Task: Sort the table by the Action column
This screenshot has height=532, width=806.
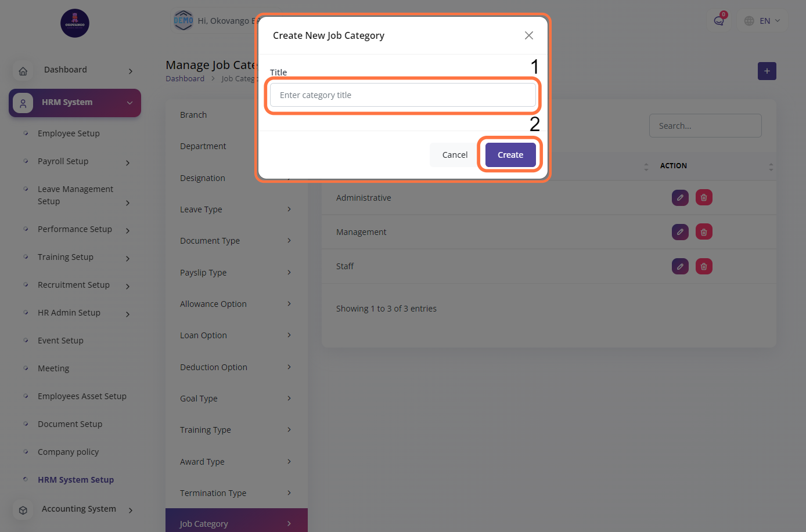Action: (x=771, y=167)
